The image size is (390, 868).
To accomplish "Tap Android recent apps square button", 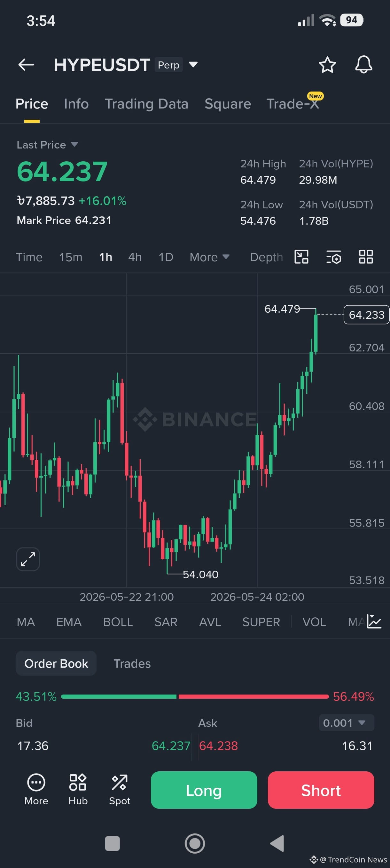I will (x=113, y=843).
